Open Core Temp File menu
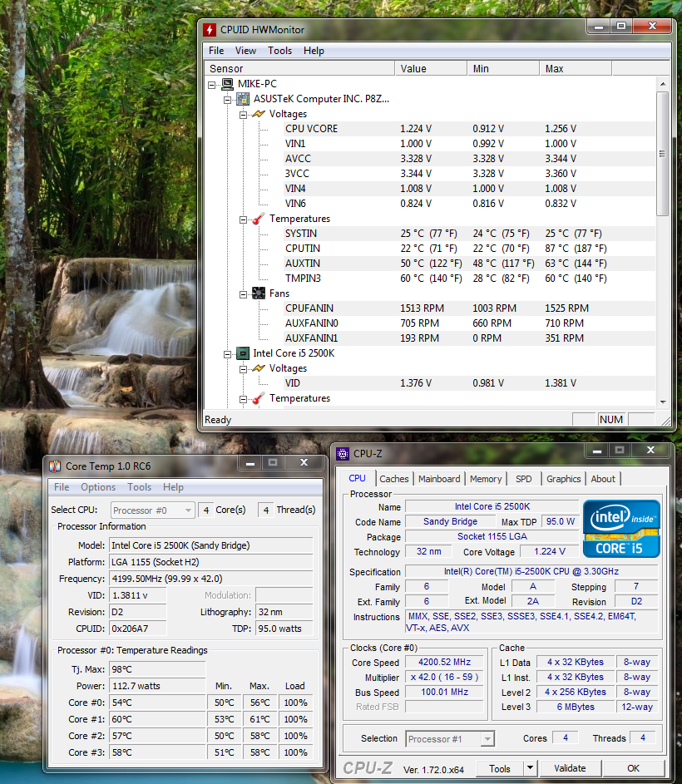682x784 pixels. pos(62,487)
